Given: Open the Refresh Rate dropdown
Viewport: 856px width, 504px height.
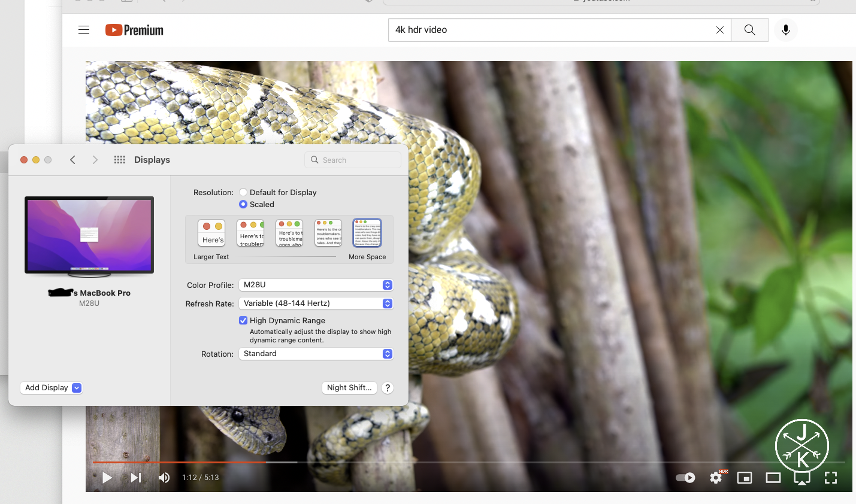Looking at the screenshot, I should 316,303.
